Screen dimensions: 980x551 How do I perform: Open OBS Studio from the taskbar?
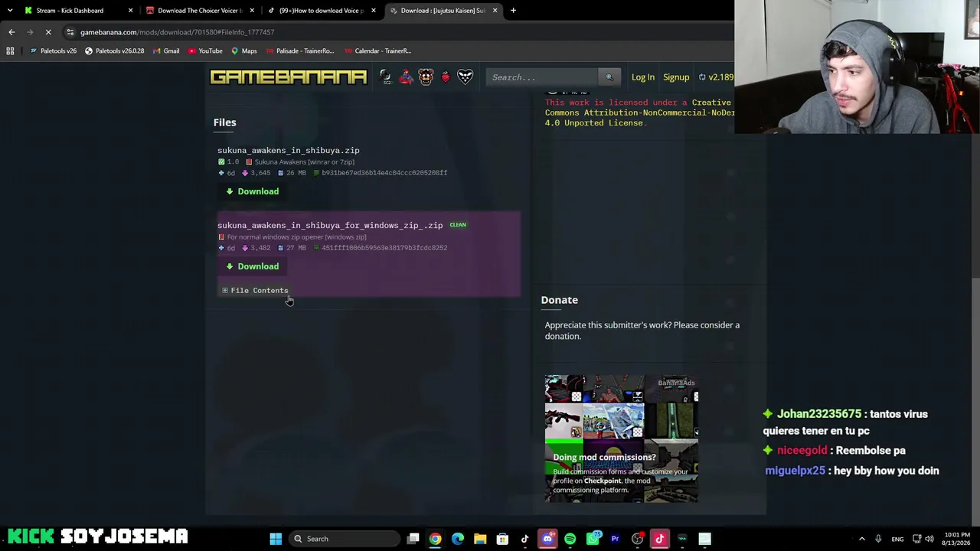(637, 539)
